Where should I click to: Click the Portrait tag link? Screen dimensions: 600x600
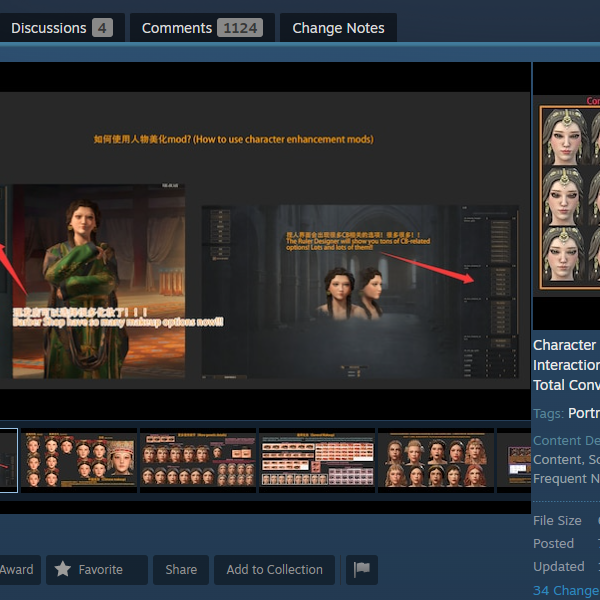(x=584, y=413)
